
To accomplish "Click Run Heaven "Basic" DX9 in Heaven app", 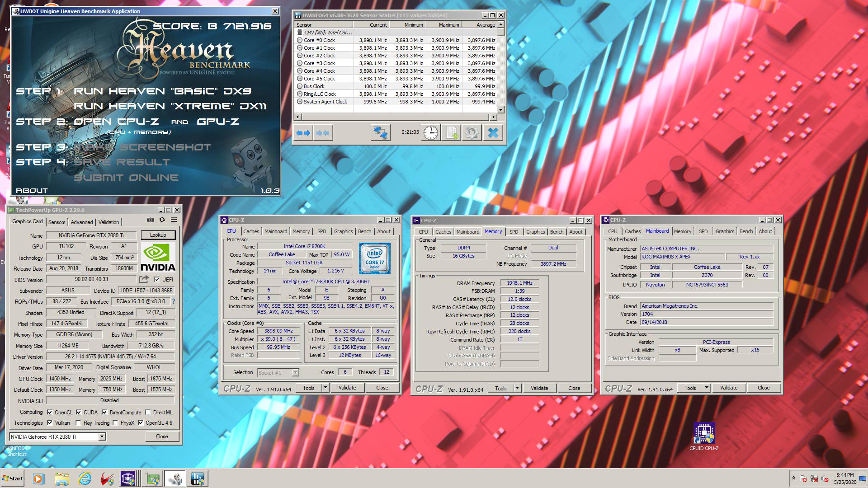I will point(162,91).
